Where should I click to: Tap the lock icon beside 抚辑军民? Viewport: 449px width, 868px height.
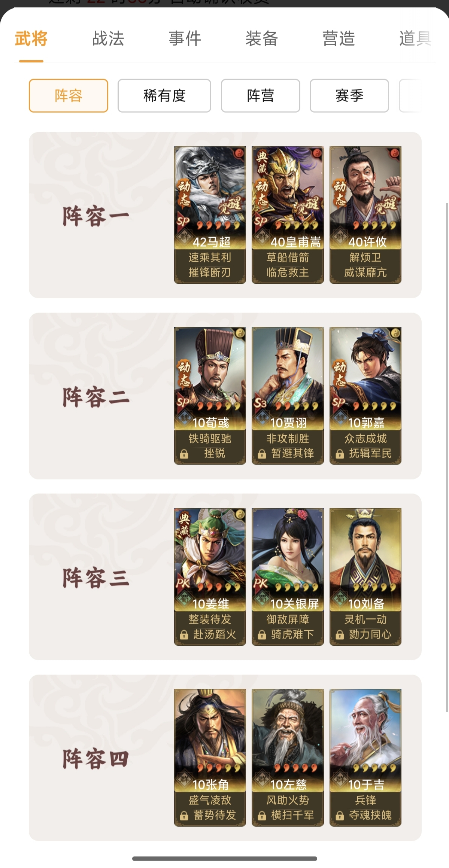click(340, 454)
